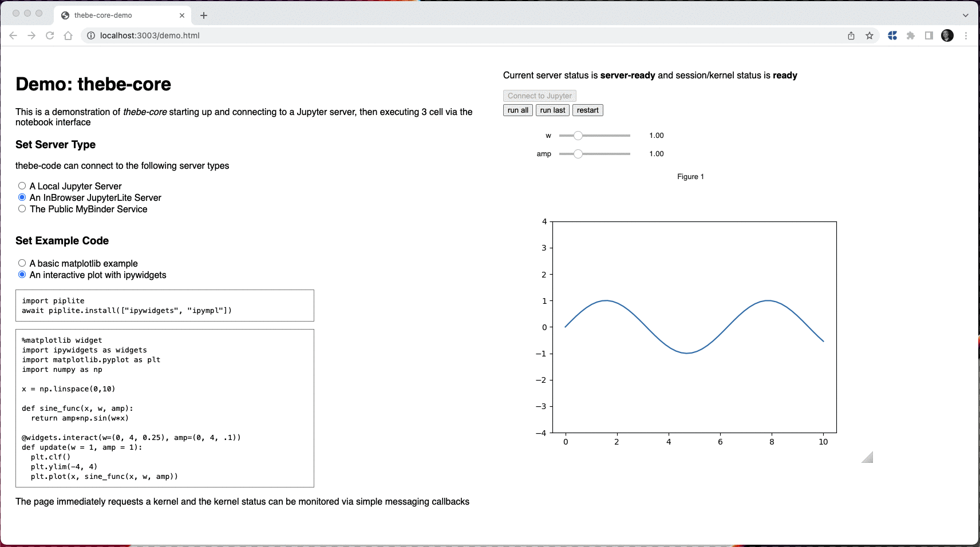
Task: Click the figure resize corner handle
Action: (x=868, y=457)
